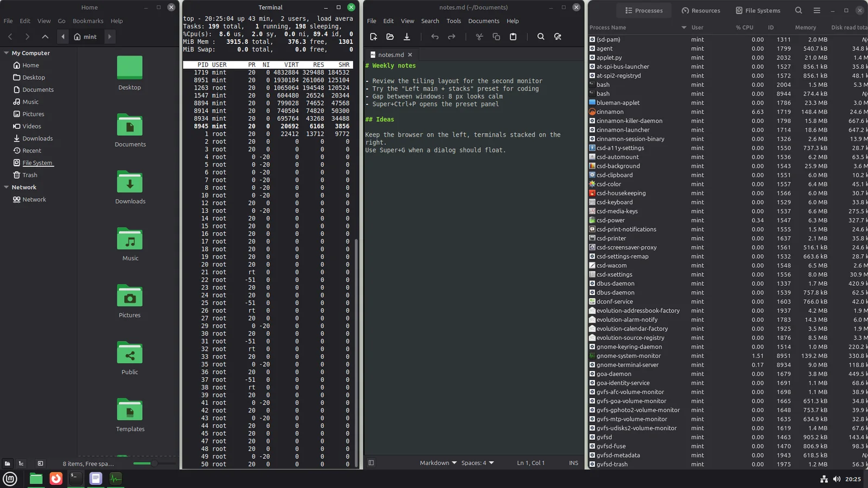868x488 pixels.
Task: Launch Firefox from the taskbar
Action: [56, 479]
